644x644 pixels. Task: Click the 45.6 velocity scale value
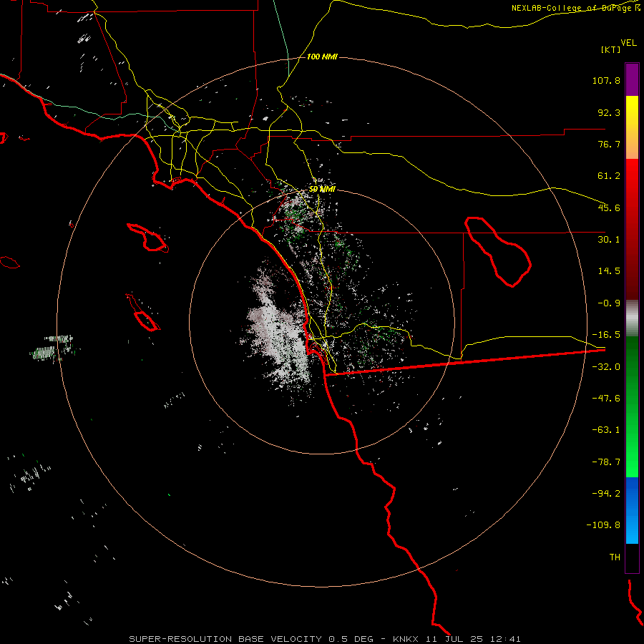[609, 208]
